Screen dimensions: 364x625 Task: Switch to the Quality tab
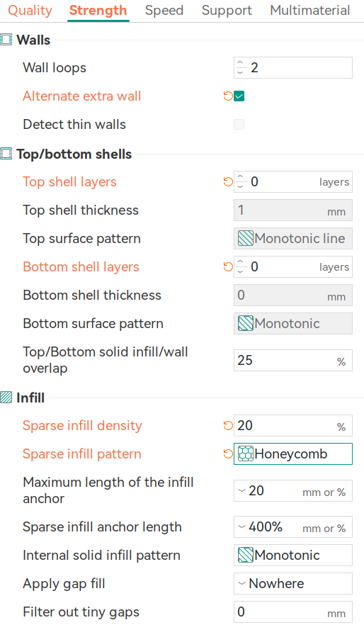30,11
